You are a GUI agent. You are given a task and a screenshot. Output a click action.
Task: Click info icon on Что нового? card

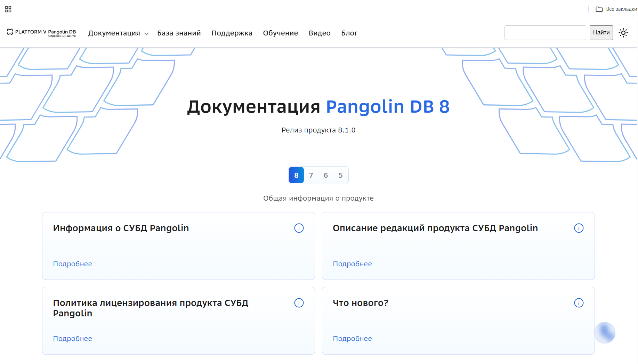(579, 303)
